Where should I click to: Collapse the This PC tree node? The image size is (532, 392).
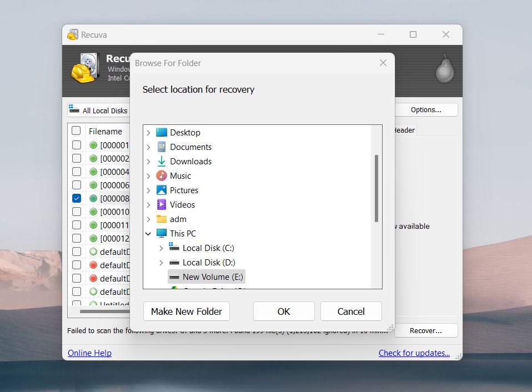point(148,234)
